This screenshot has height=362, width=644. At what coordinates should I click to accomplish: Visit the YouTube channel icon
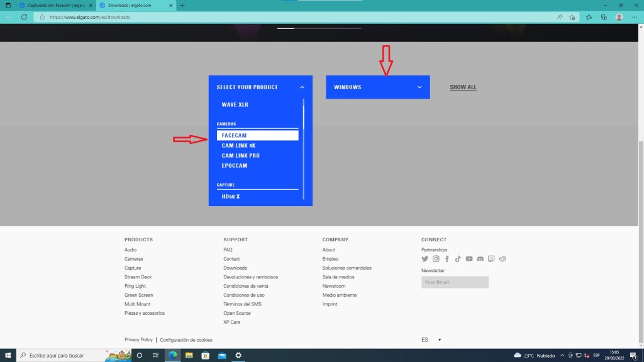(x=469, y=259)
